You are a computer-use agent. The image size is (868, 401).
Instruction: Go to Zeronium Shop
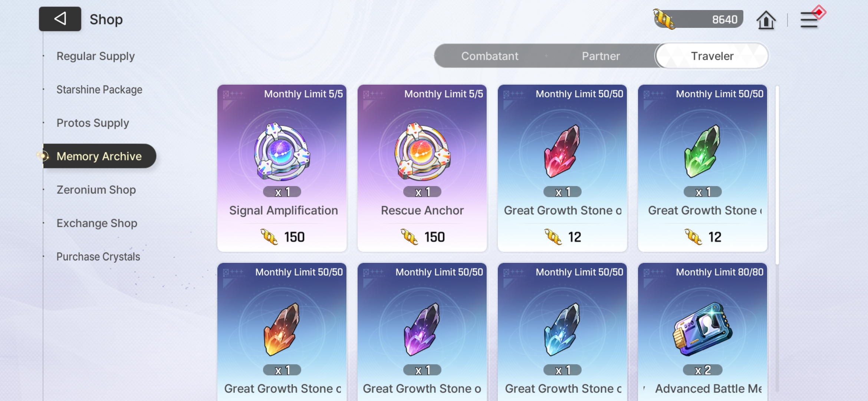click(x=96, y=190)
